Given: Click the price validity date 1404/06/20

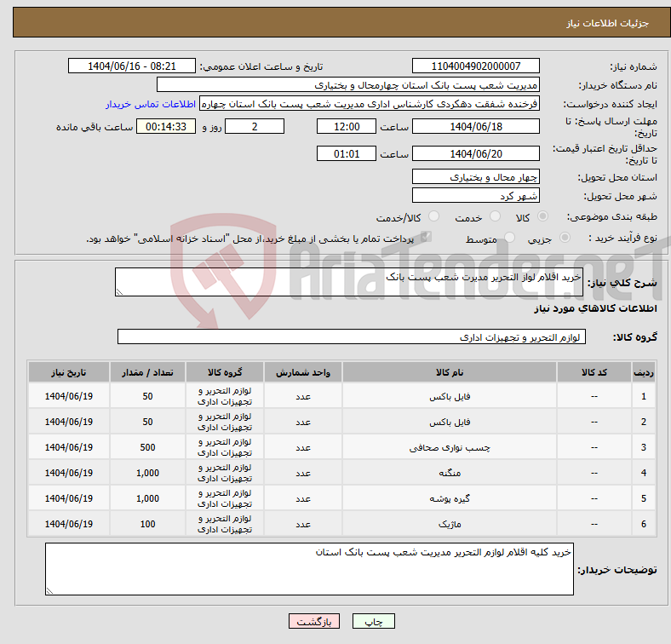Looking at the screenshot, I should (475, 153).
